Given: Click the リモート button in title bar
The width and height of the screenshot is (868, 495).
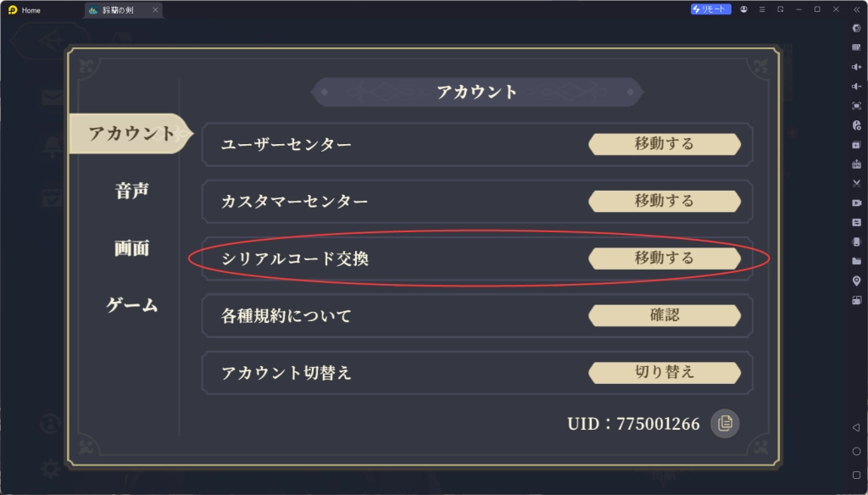Looking at the screenshot, I should pyautogui.click(x=710, y=9).
